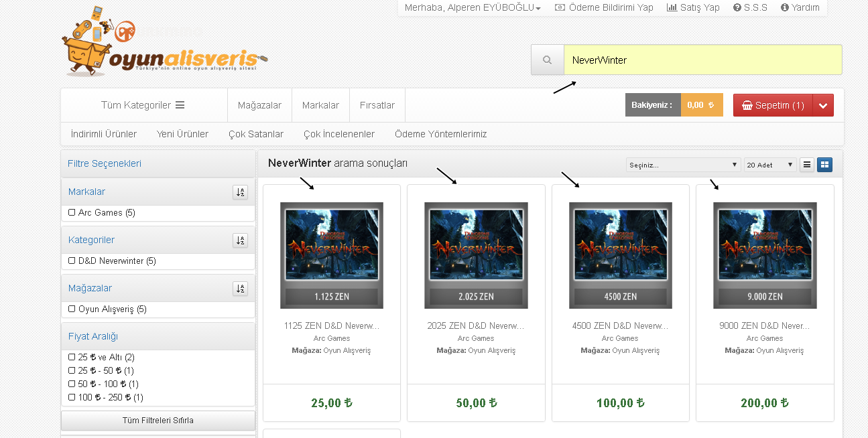The image size is (868, 438).
Task: Check the 50 ₺ - 100 ₺ price filter
Action: [72, 384]
